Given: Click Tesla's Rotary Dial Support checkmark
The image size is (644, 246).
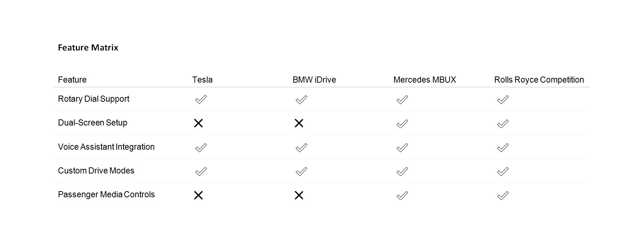Looking at the screenshot, I should pos(201,100).
